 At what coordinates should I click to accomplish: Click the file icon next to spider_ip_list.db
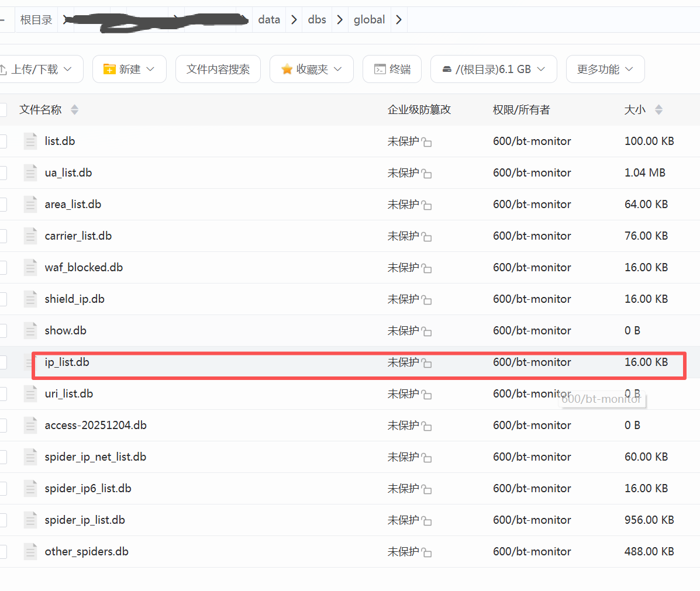coord(30,520)
